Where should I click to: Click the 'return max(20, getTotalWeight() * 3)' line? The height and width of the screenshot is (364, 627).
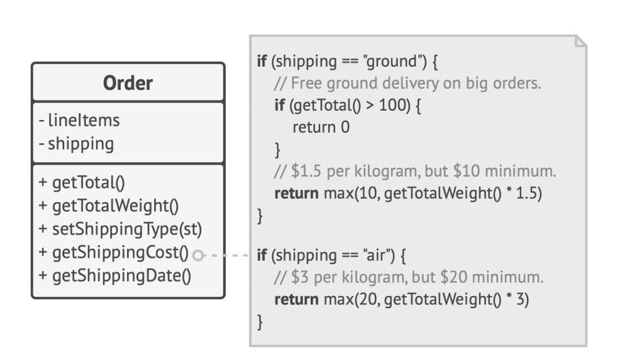point(401,299)
